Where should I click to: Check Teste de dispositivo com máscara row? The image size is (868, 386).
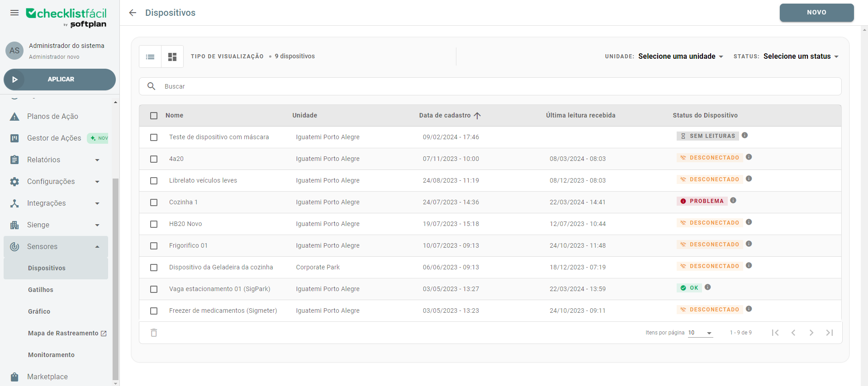point(154,137)
